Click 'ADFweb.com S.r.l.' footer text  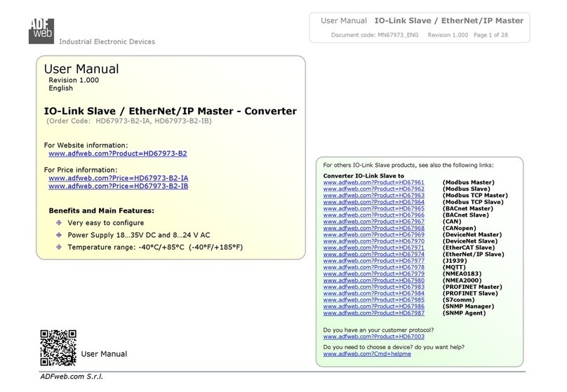[x=72, y=377]
